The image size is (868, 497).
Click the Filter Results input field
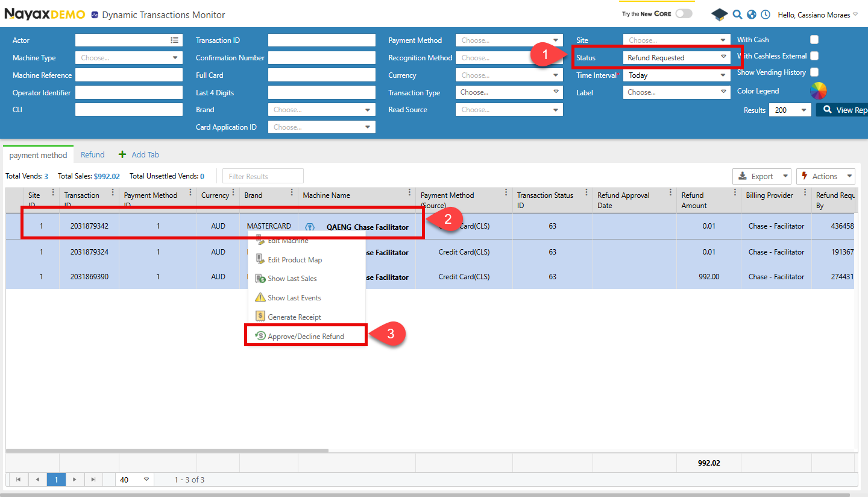[263, 176]
